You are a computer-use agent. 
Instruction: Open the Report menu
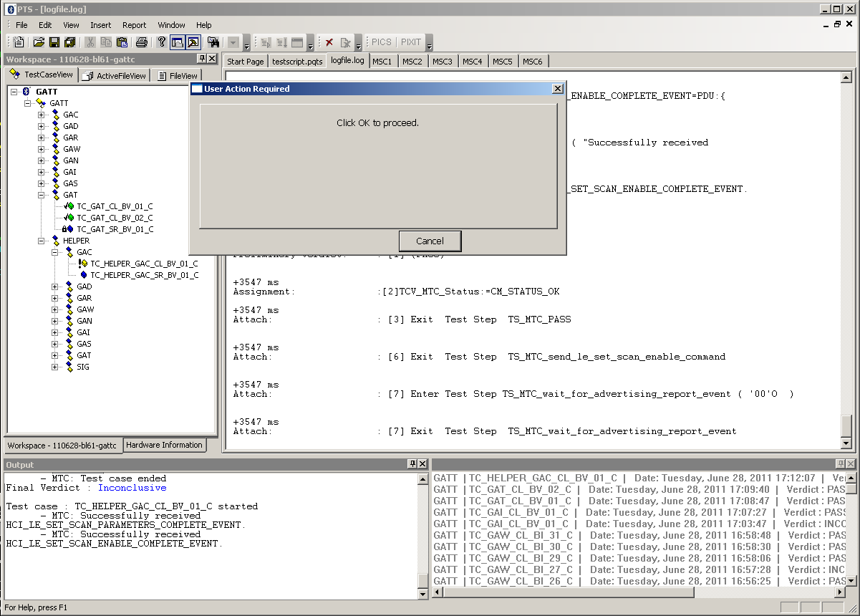[x=134, y=25]
